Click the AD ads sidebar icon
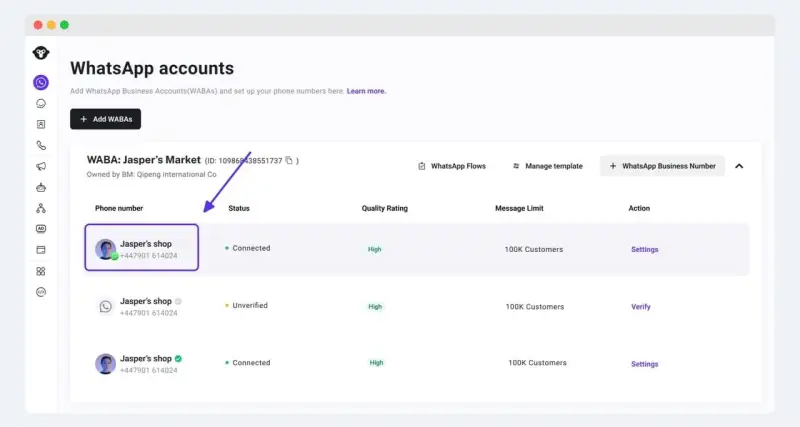Screen dimensions: 800x427 pos(41,229)
